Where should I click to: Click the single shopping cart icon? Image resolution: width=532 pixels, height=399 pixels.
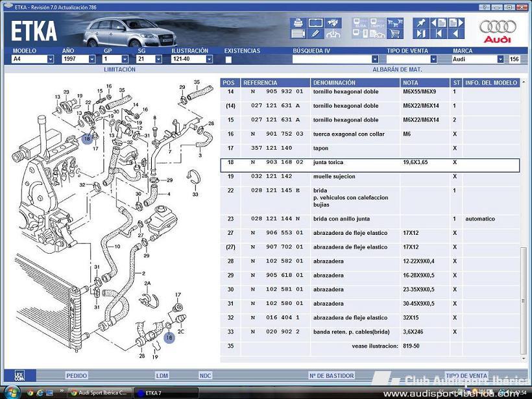[x=395, y=34]
